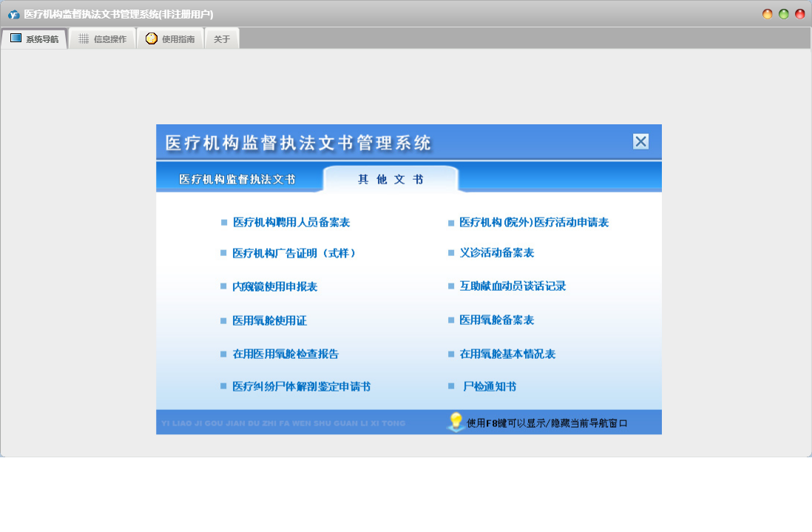Click the window title 医疗机构监督执法文书管理系统(非注册用户)

point(118,15)
